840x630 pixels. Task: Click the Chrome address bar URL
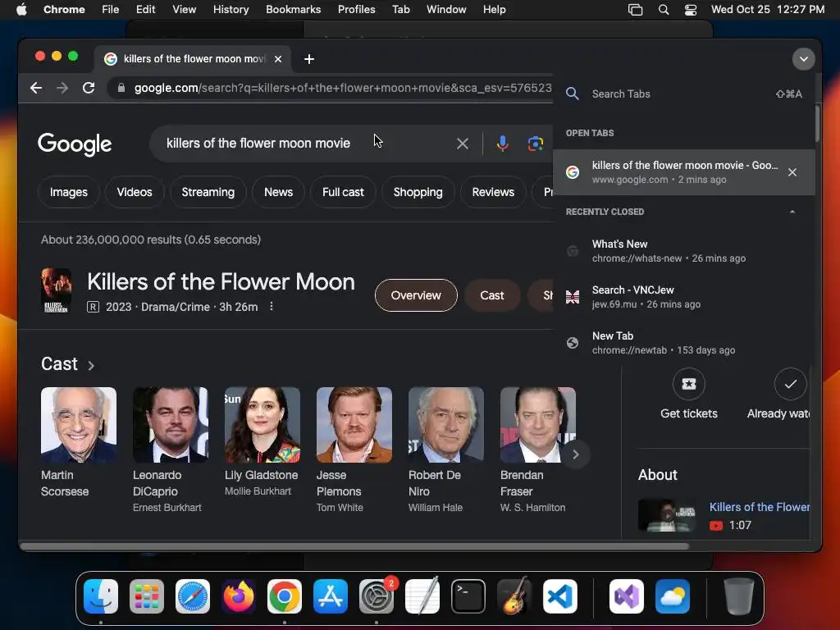(343, 88)
